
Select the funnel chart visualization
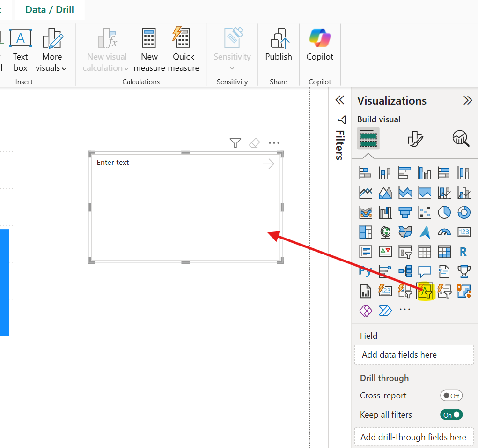405,212
